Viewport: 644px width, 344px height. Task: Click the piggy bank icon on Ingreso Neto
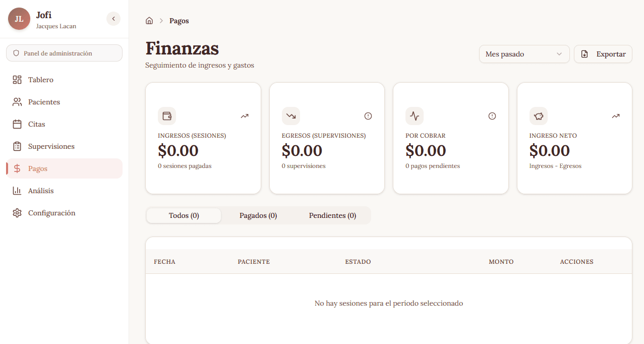(538, 116)
